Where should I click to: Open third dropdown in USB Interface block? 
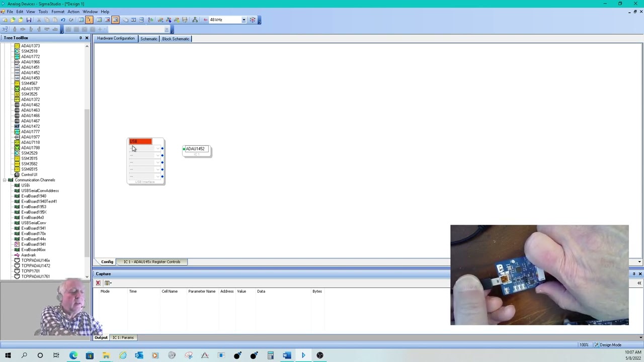point(157,163)
